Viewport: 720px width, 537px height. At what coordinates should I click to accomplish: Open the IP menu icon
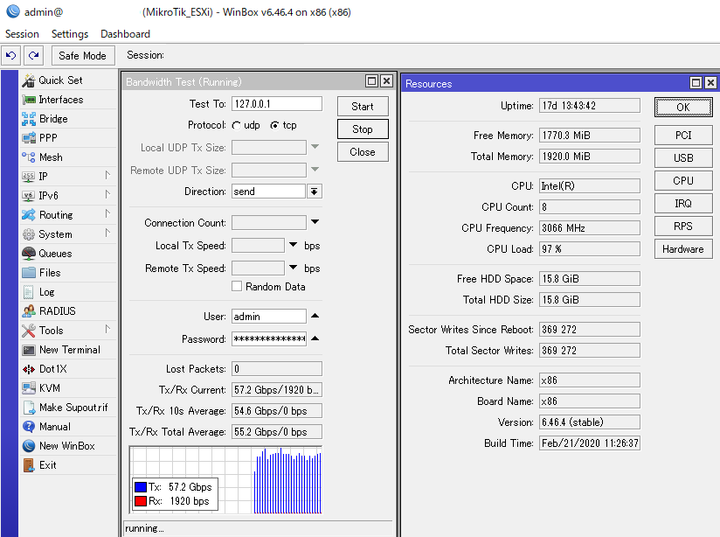point(28,176)
